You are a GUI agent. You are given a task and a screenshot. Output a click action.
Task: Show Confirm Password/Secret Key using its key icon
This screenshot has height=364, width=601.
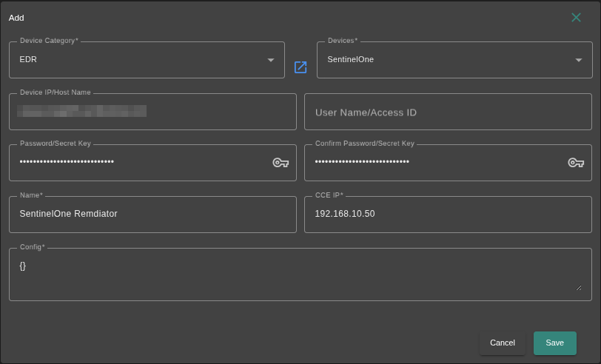(576, 163)
